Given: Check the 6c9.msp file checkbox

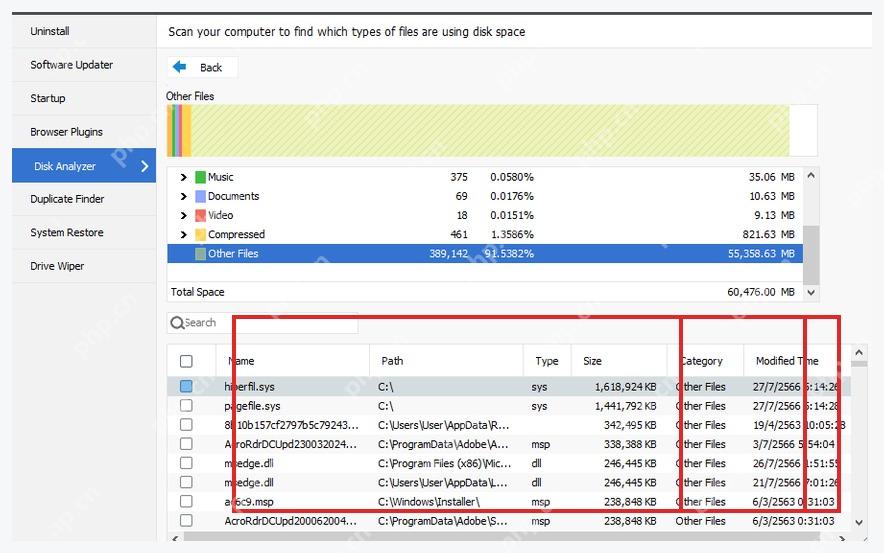Looking at the screenshot, I should pyautogui.click(x=186, y=501).
